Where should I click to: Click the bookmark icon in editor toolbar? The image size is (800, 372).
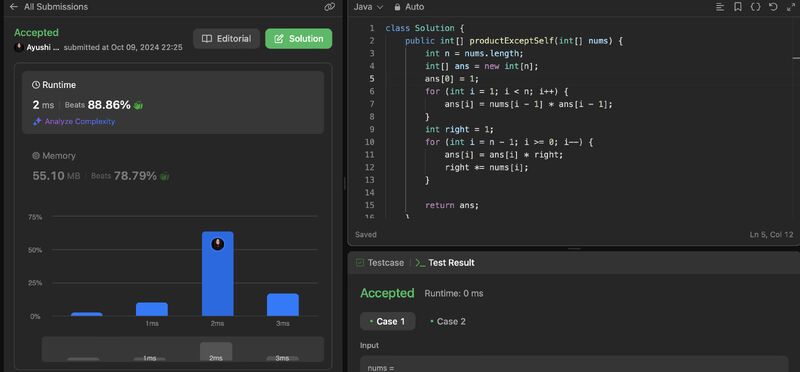738,7
